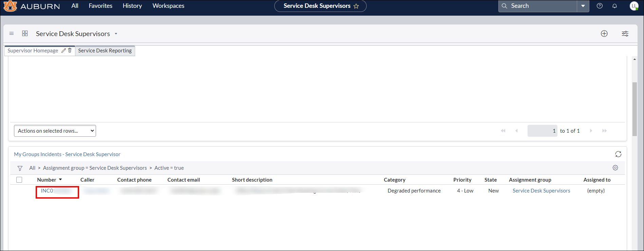Screen dimensions: 644x251
Task: Expand Service Desk Supervisors dashboard dropdown
Action: pyautogui.click(x=116, y=34)
